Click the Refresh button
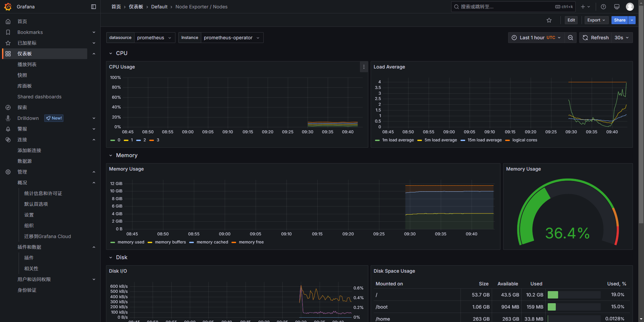Viewport: 644px width, 322px height. tap(596, 38)
